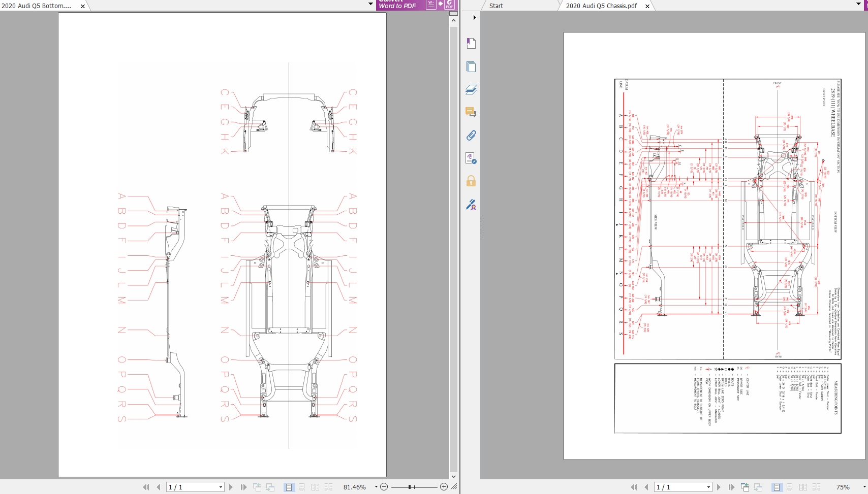Switch right pane to continuous page view

point(790,487)
